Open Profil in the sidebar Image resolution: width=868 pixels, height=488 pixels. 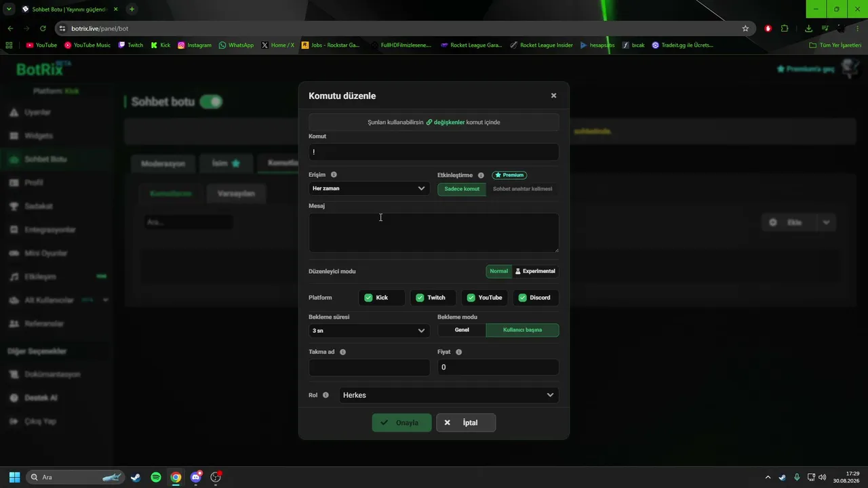tap(34, 183)
